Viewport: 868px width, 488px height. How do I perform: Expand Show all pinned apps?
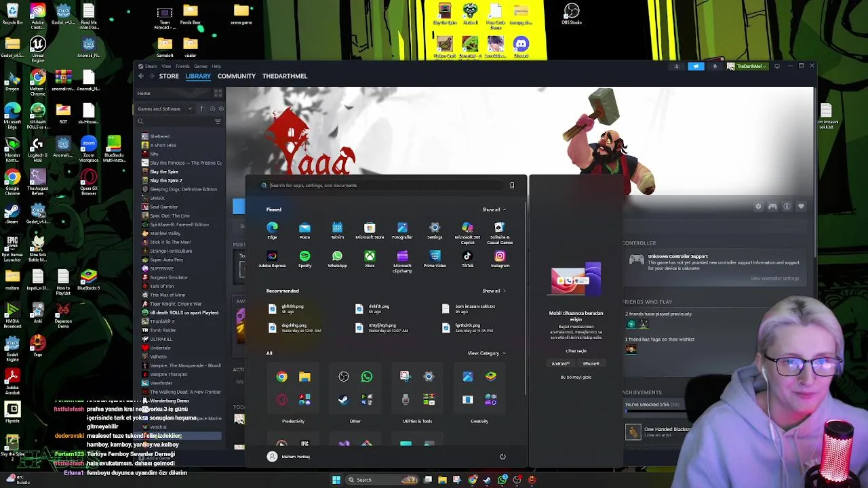click(x=494, y=209)
